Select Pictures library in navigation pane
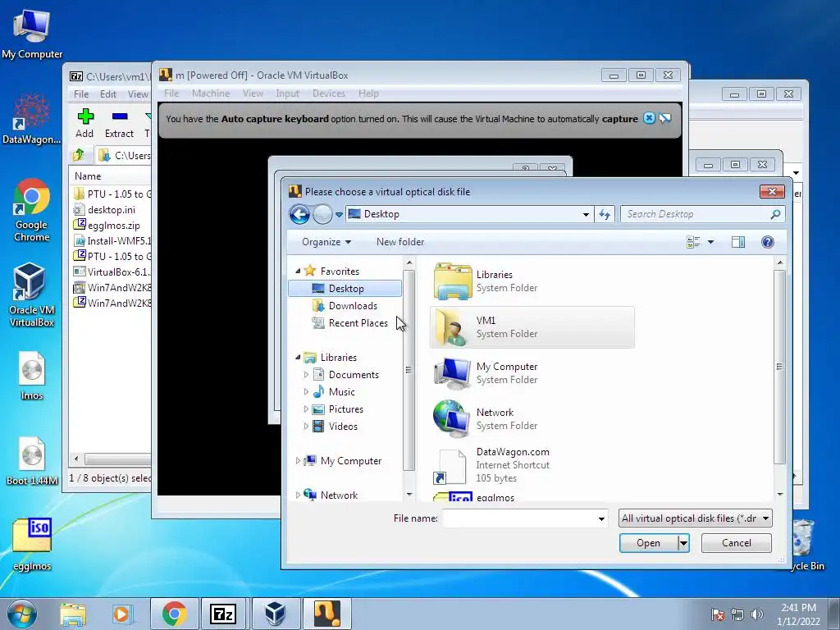840x630 pixels. 345,409
